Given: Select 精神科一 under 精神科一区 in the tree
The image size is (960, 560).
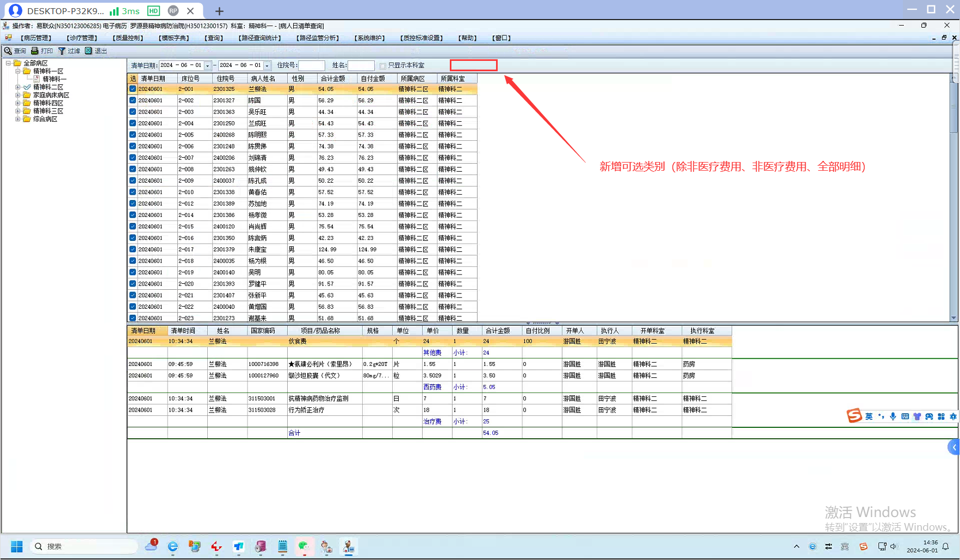Looking at the screenshot, I should pos(54,79).
